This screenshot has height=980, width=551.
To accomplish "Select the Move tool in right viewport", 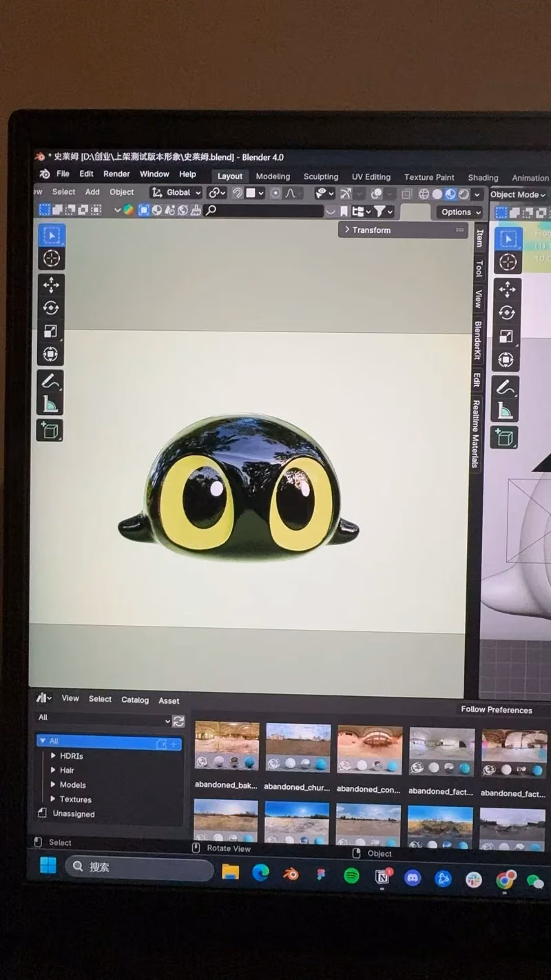I will pyautogui.click(x=507, y=289).
